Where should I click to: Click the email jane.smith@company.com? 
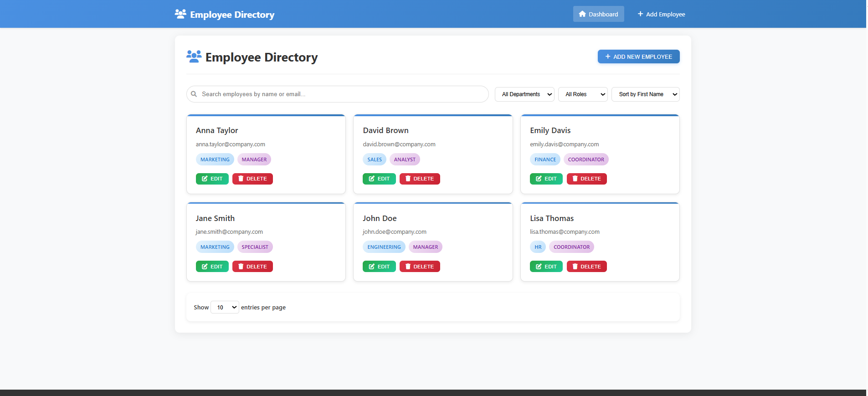(x=229, y=232)
